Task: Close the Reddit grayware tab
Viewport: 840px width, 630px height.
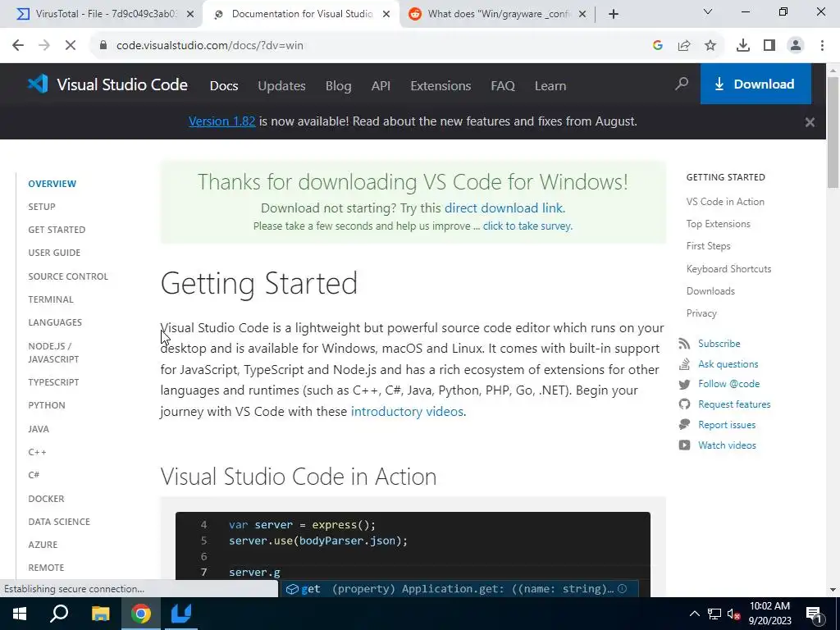Action: click(x=582, y=15)
